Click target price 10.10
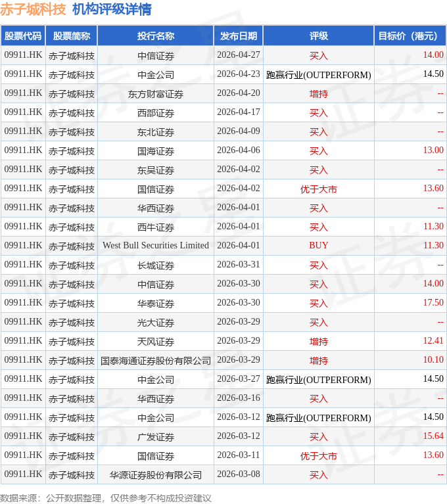Image resolution: width=447 pixels, height=504 pixels. click(x=433, y=359)
